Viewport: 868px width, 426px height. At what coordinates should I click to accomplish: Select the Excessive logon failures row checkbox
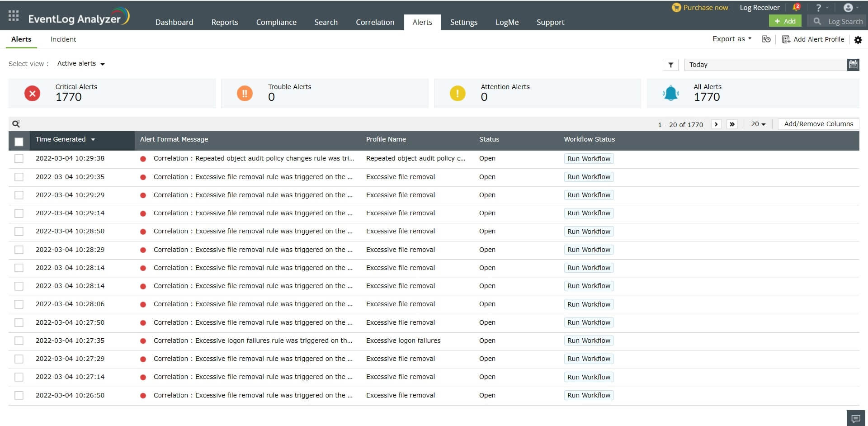19,341
